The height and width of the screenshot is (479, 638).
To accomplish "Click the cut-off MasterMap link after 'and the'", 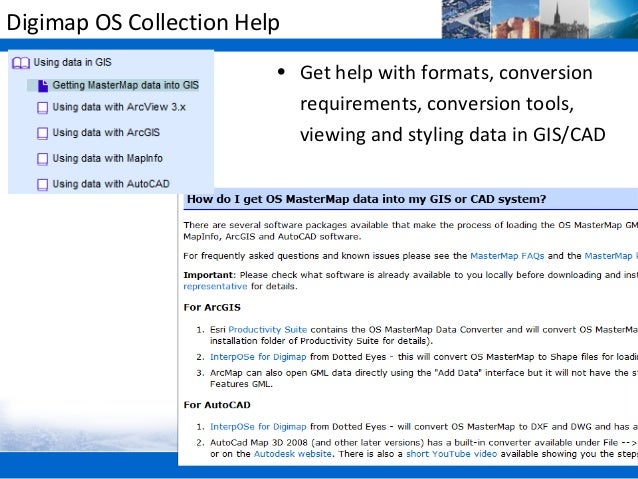I will pos(611,256).
